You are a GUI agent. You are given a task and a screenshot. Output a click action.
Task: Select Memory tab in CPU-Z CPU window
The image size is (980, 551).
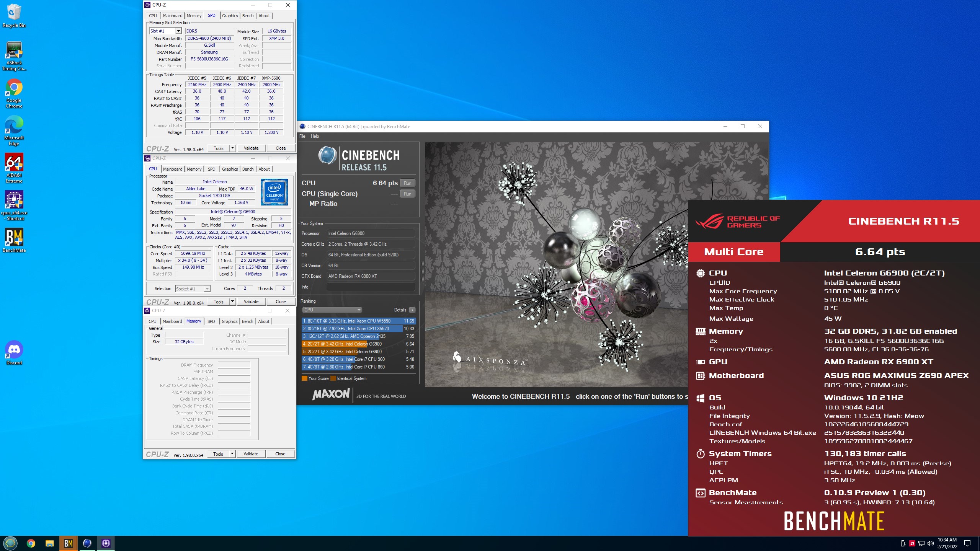click(x=194, y=169)
